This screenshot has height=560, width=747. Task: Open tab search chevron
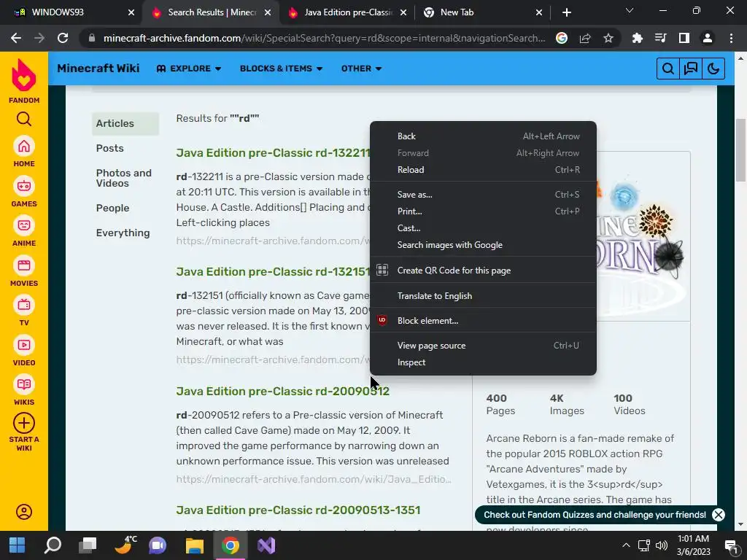coord(630,10)
